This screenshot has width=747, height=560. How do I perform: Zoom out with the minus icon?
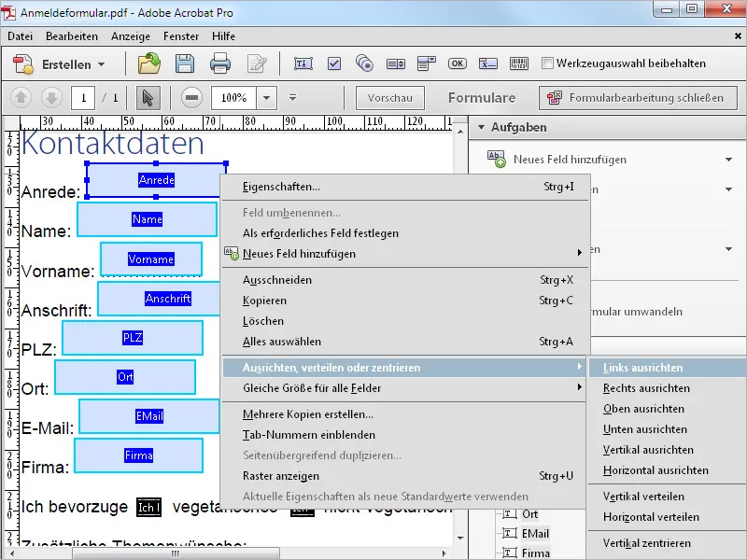[x=191, y=98]
